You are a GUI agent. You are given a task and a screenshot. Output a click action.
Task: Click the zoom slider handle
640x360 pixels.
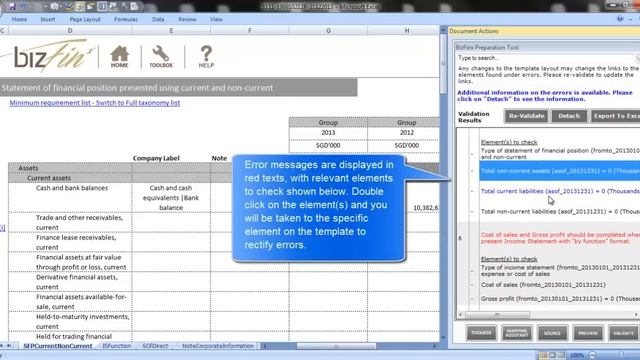pyautogui.click(x=621, y=355)
